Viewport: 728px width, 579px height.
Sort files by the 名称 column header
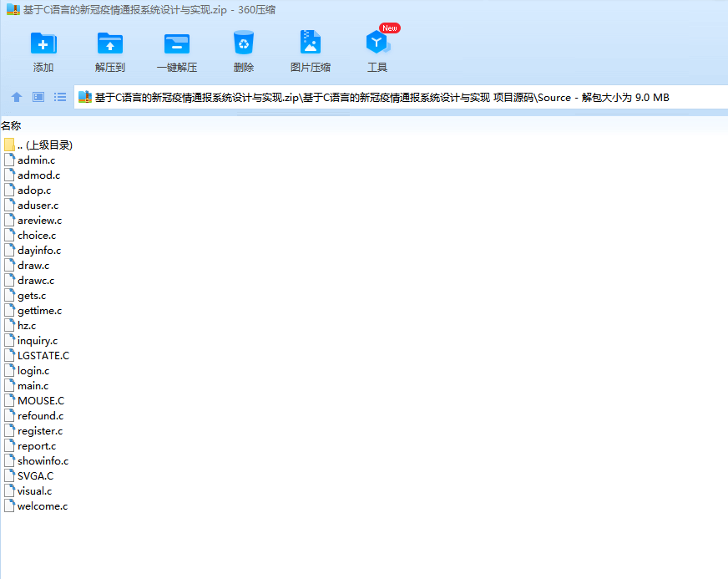click(11, 126)
